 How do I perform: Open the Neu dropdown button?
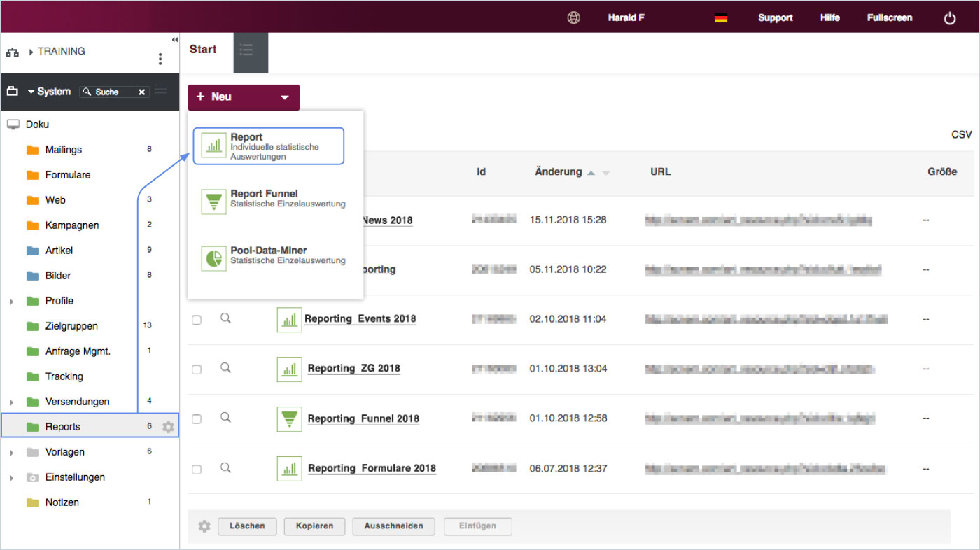pyautogui.click(x=244, y=97)
